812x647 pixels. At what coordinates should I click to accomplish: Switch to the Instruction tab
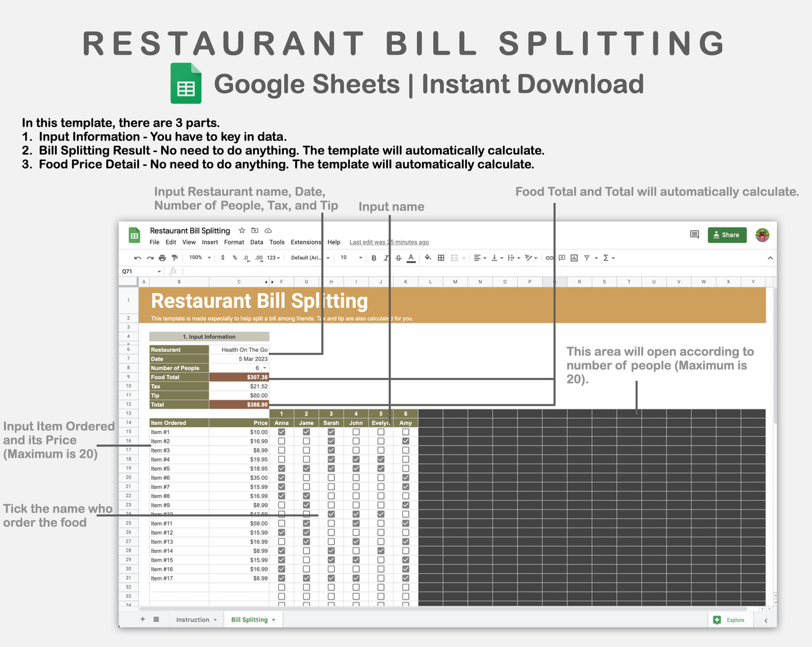click(x=192, y=619)
